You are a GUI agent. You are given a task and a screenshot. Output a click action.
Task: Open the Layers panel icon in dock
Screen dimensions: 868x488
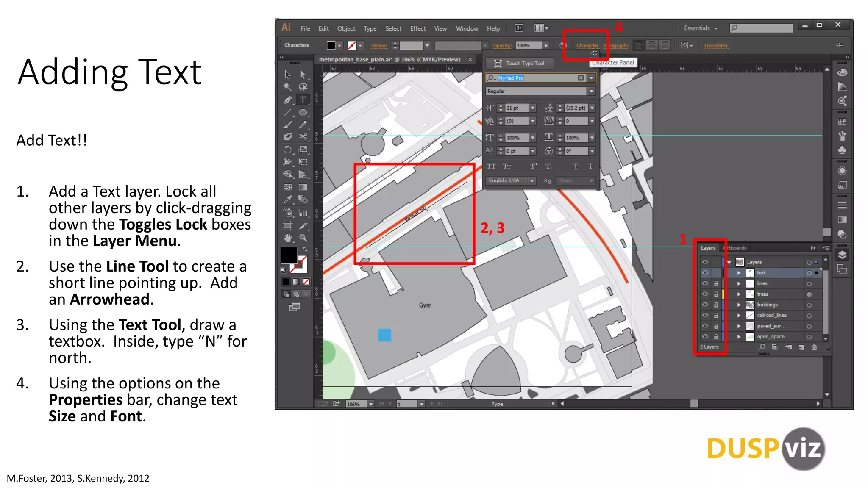(842, 255)
